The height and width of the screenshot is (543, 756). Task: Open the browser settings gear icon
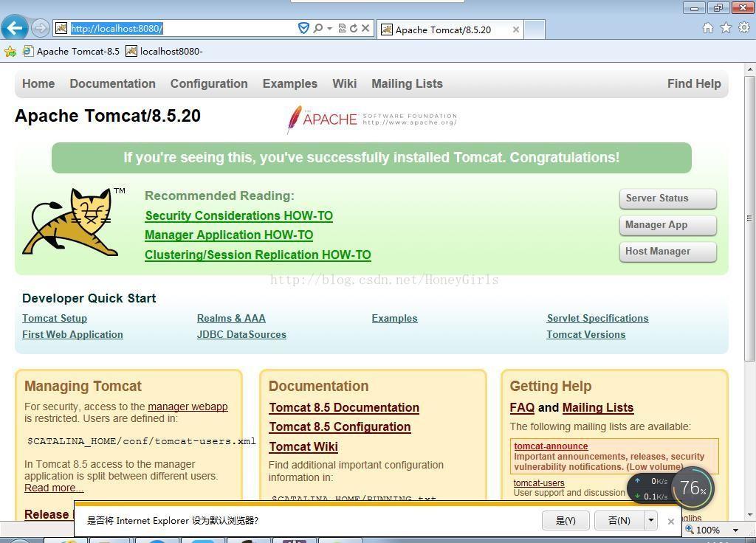point(743,28)
